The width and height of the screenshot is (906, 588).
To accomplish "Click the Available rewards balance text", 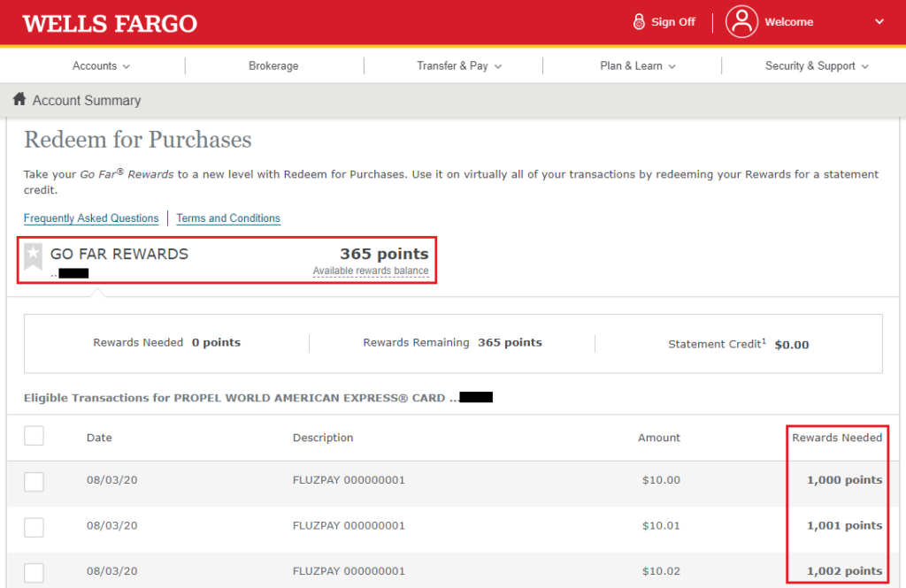I will pos(372,271).
